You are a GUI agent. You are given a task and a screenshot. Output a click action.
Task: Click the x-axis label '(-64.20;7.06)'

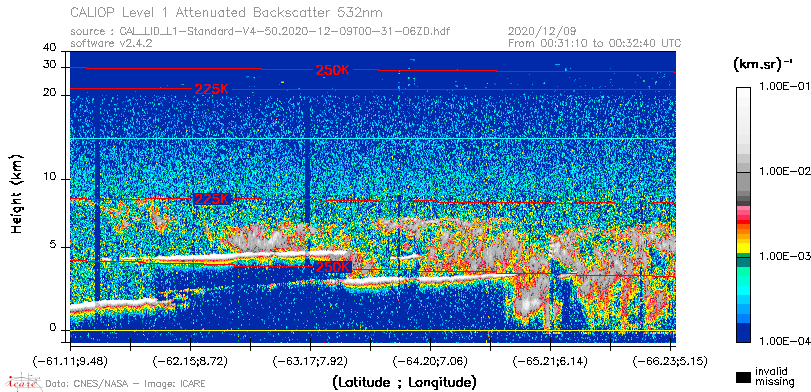click(430, 360)
